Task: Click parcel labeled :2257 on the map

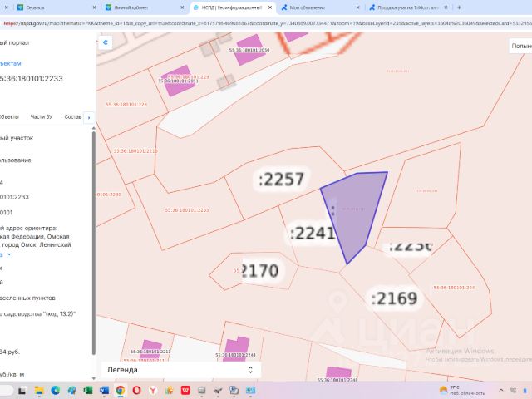Action: (281, 179)
